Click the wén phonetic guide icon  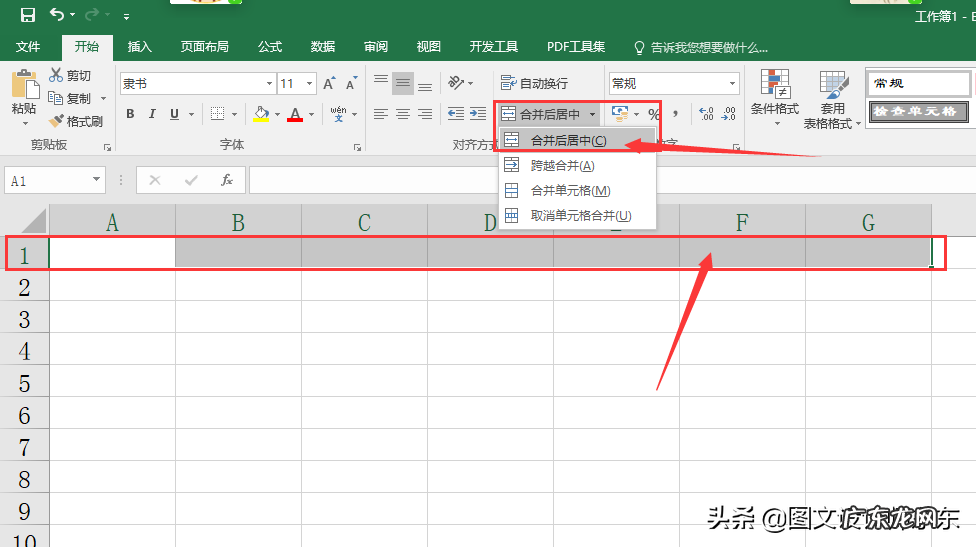click(x=339, y=114)
